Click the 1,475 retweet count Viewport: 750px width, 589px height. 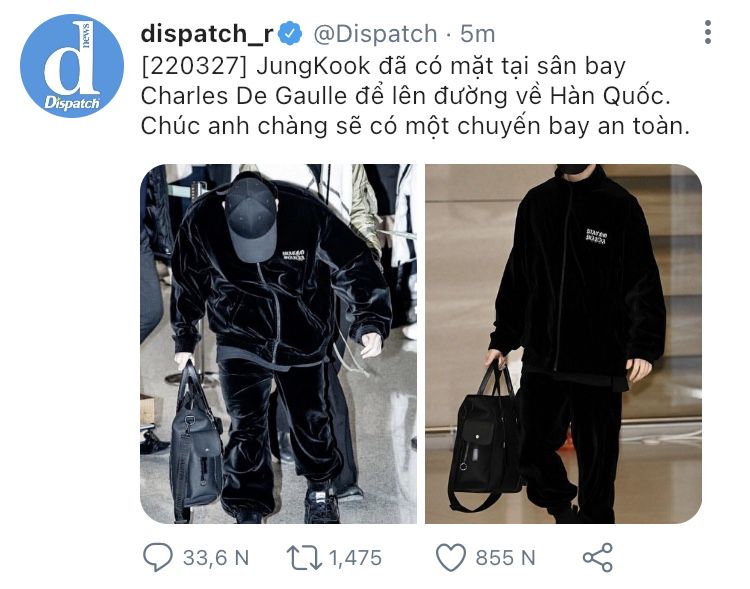click(355, 558)
